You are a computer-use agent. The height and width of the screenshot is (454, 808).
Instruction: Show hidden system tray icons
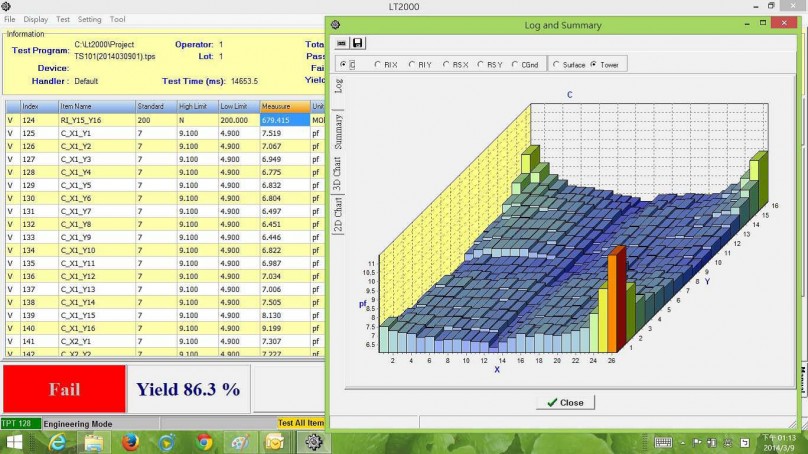click(683, 443)
